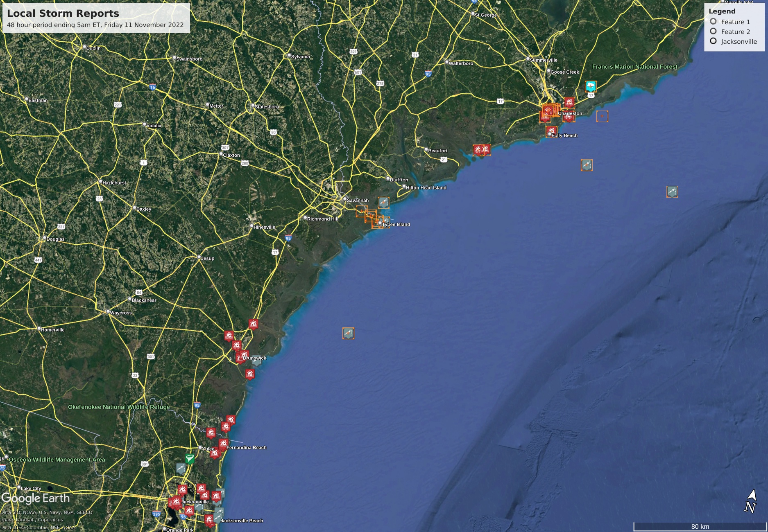Select the Feature 1 legend radio button
The image size is (768, 532).
click(x=713, y=22)
